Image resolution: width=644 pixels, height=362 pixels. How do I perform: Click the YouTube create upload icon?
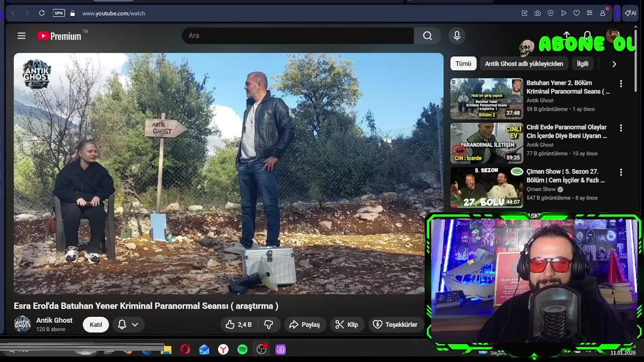pyautogui.click(x=567, y=35)
